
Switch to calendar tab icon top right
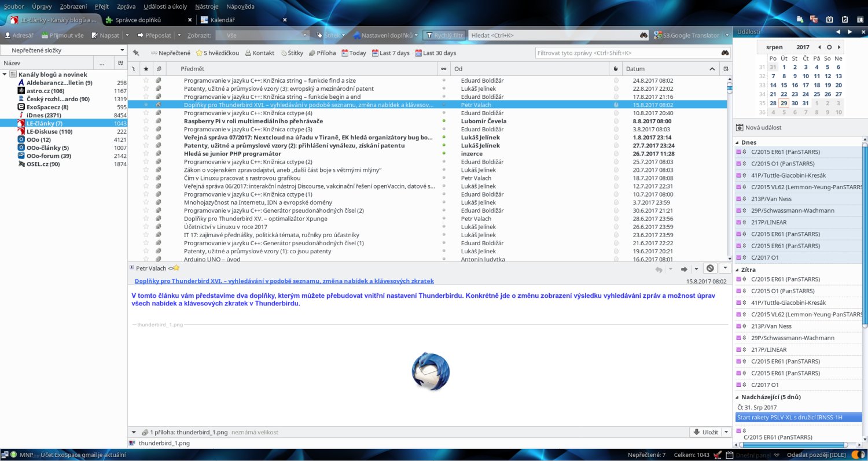tap(829, 19)
